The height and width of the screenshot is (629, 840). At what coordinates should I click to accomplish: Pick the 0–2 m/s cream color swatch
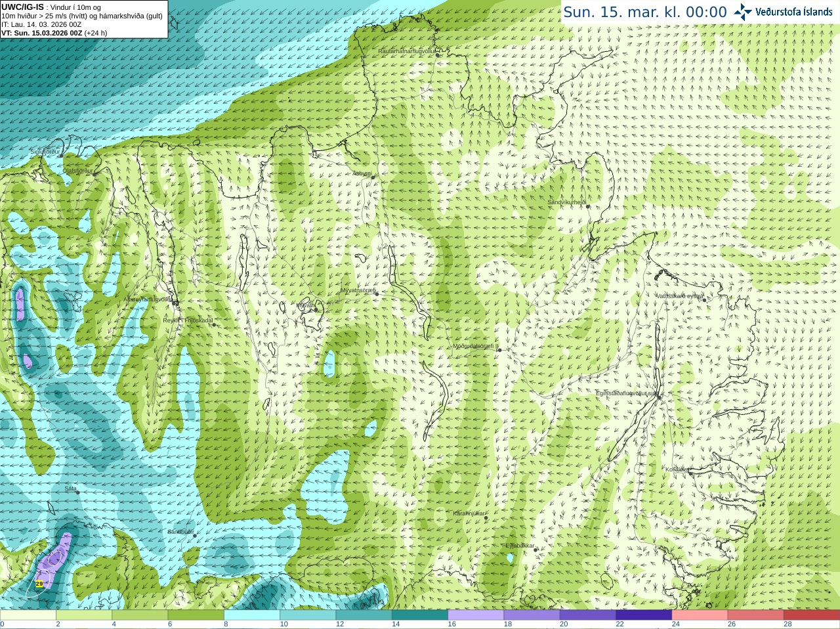tap(28, 615)
